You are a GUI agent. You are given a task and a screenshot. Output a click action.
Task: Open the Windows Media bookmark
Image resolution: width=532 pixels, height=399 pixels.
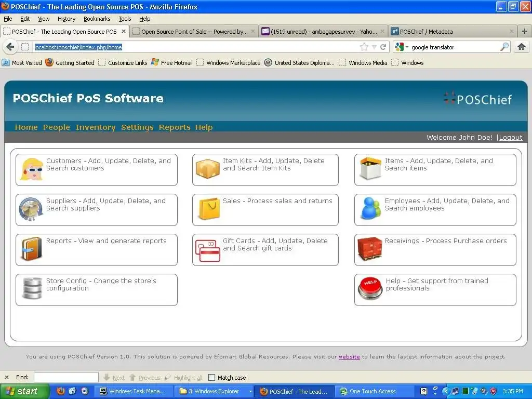(x=363, y=62)
